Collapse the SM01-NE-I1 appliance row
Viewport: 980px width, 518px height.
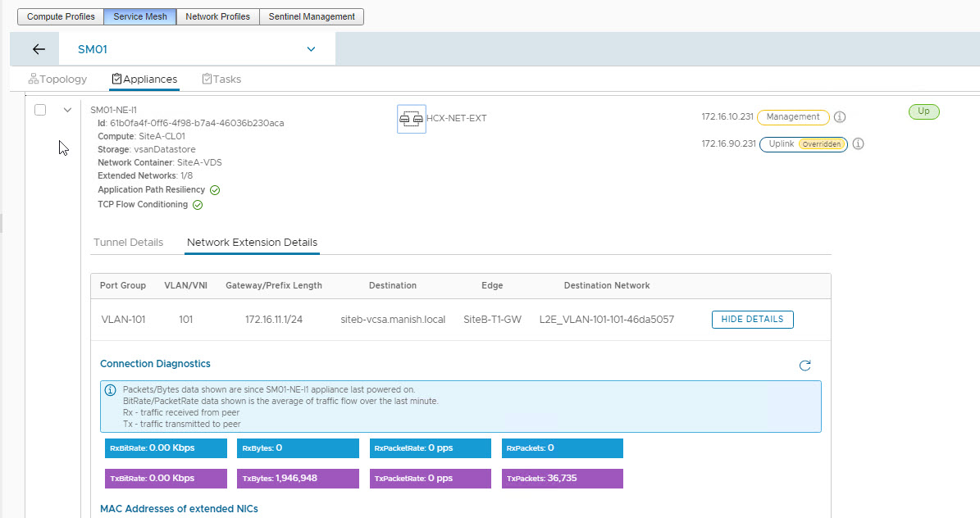(67, 110)
